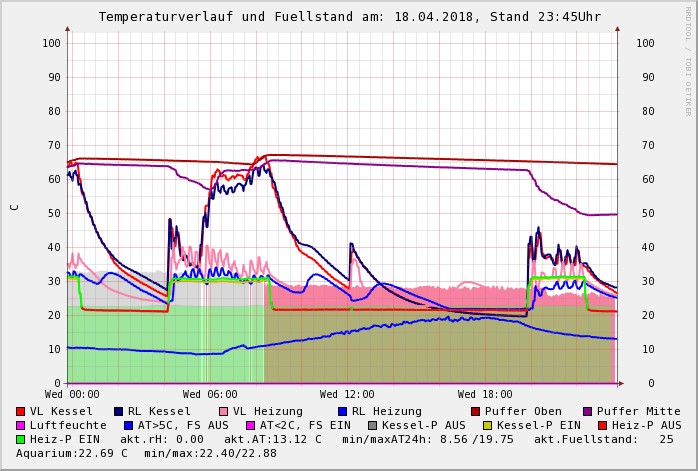Select the pink VL Heizung legend square
The image size is (698, 471).
[224, 411]
